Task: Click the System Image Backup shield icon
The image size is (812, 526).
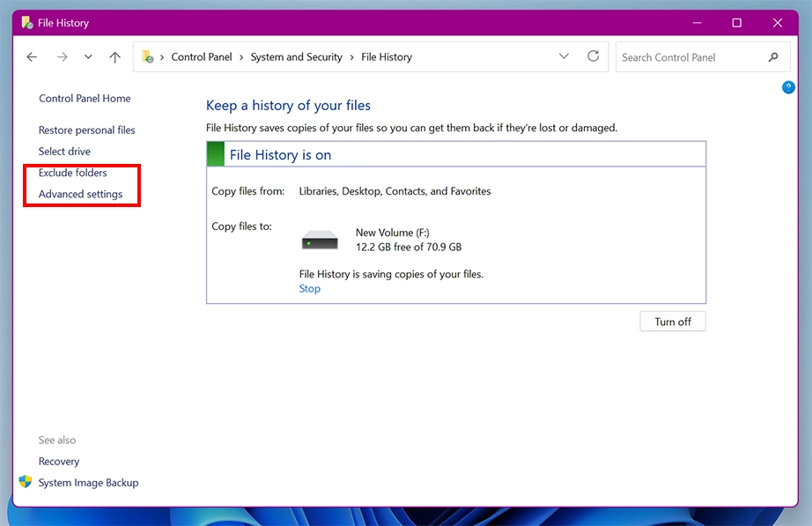Action: point(26,481)
